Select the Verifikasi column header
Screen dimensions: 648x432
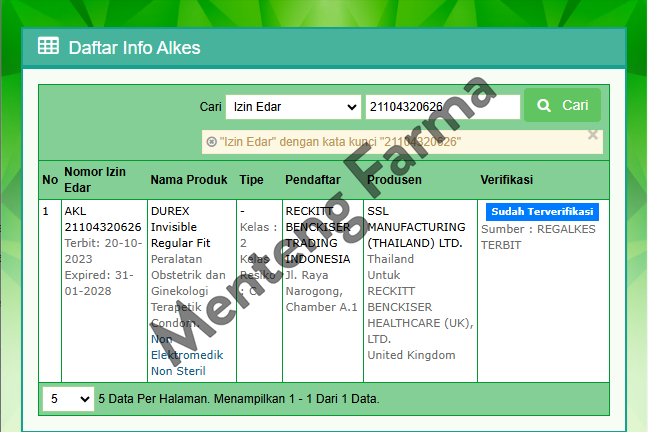(506, 180)
